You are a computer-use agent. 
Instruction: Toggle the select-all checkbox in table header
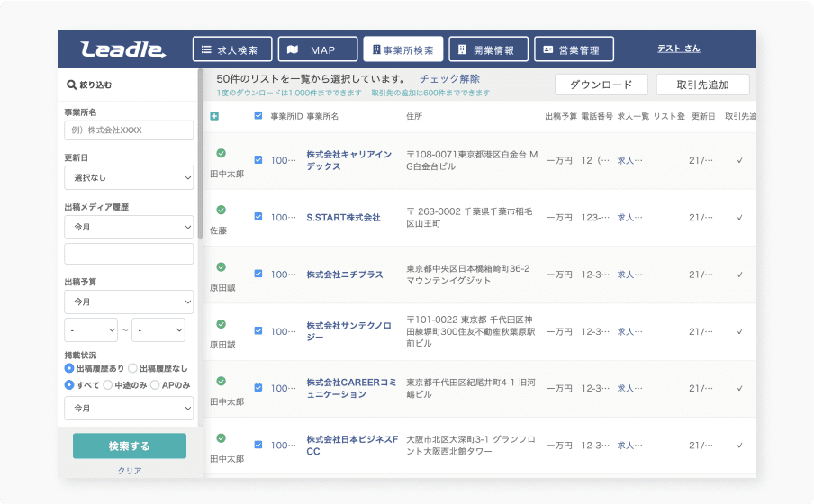pyautogui.click(x=258, y=115)
